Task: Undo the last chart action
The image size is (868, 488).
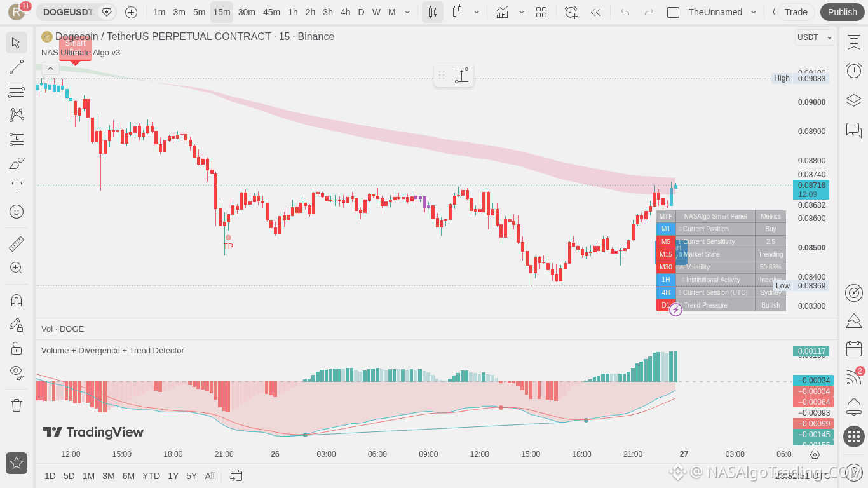Action: click(625, 12)
